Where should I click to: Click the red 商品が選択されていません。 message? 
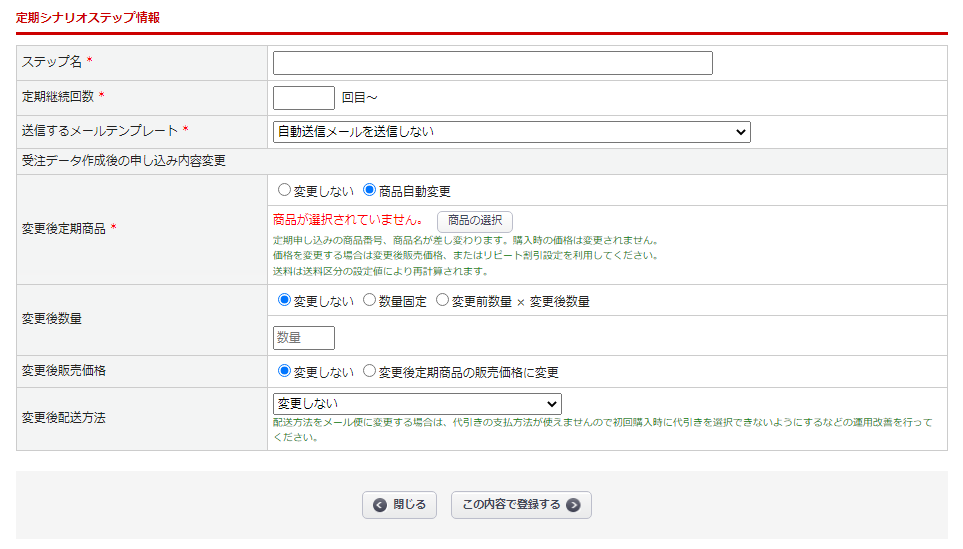[x=348, y=220]
